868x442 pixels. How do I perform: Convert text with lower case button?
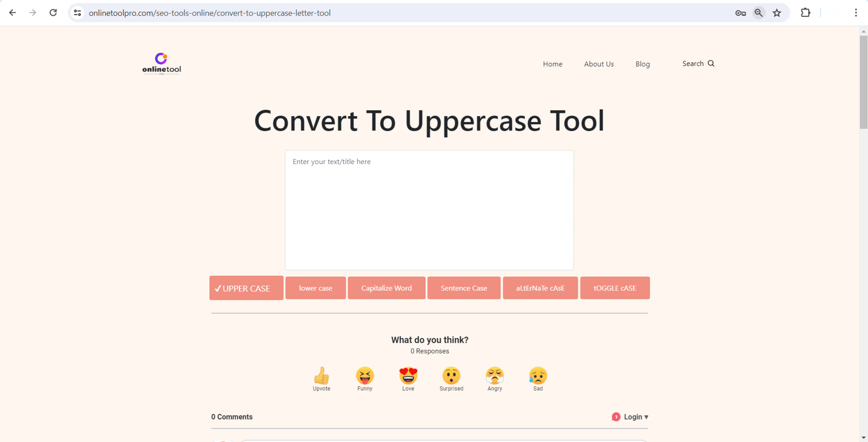click(x=315, y=288)
